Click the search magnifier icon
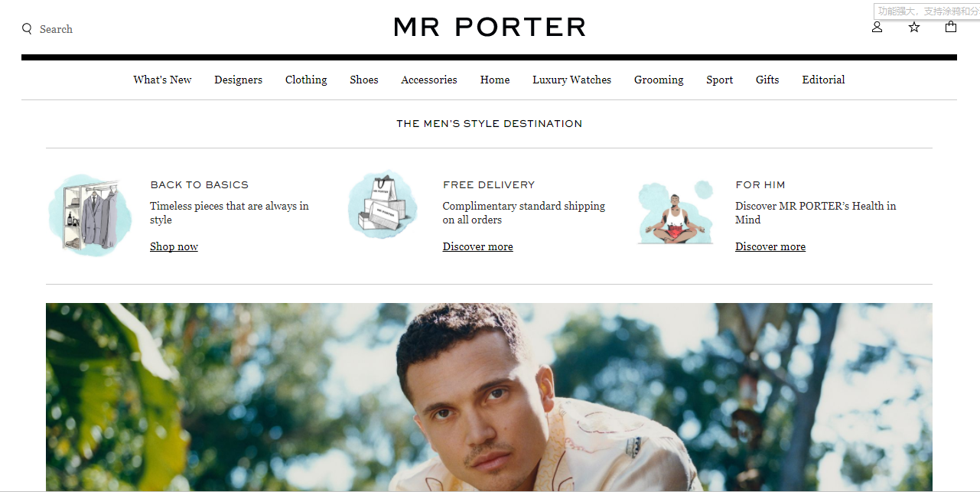This screenshot has height=492, width=980. 27,29
